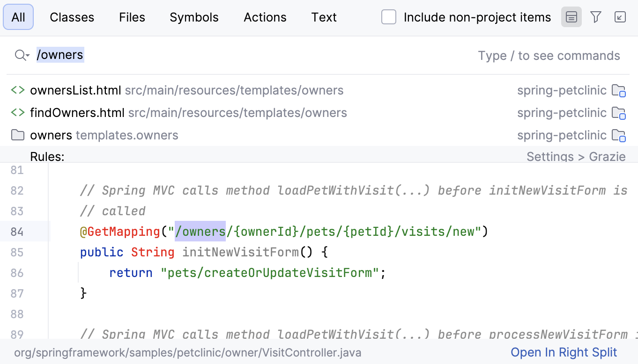Switch to the Classes tab
This screenshot has width=638, height=364.
(x=72, y=17)
